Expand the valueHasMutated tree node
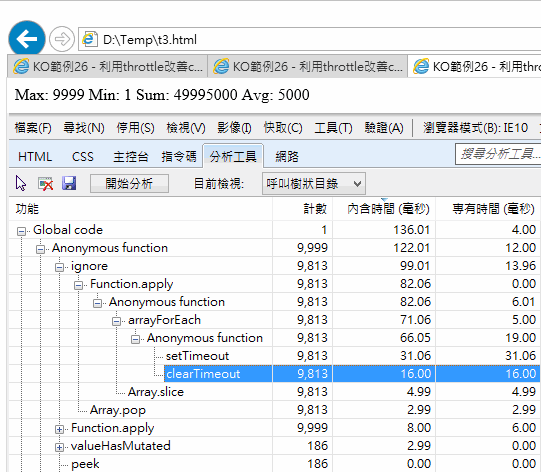Screen dimensions: 541x472 [59, 447]
